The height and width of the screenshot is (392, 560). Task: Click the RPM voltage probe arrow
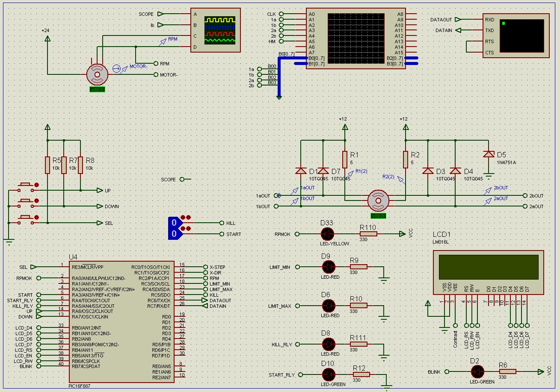163,41
